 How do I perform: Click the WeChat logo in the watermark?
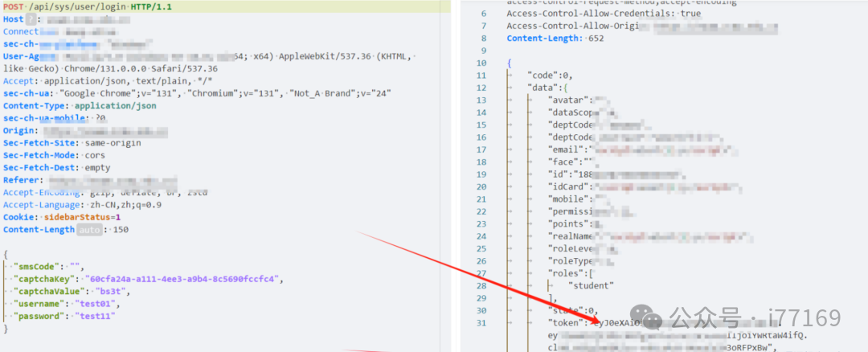(645, 317)
